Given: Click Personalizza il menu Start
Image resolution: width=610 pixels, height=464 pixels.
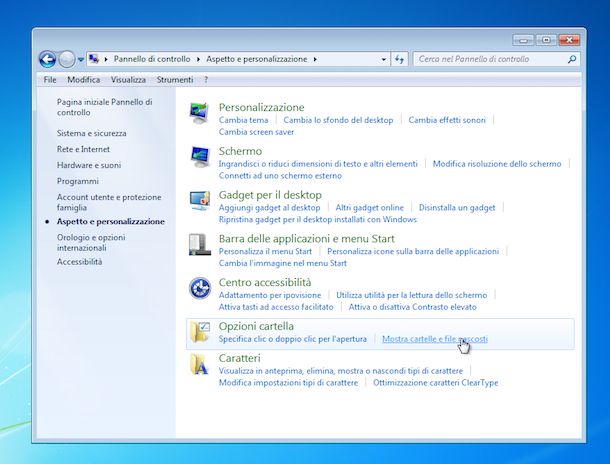Looking at the screenshot, I should [x=265, y=251].
